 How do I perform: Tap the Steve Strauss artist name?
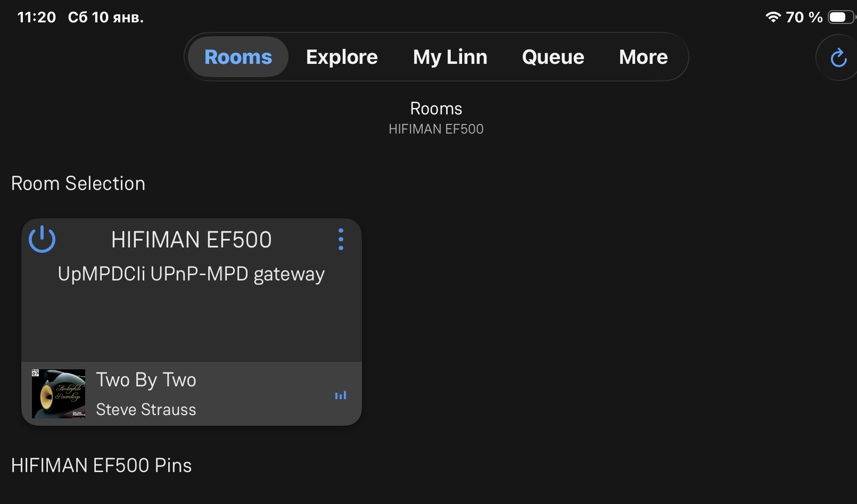tap(146, 409)
